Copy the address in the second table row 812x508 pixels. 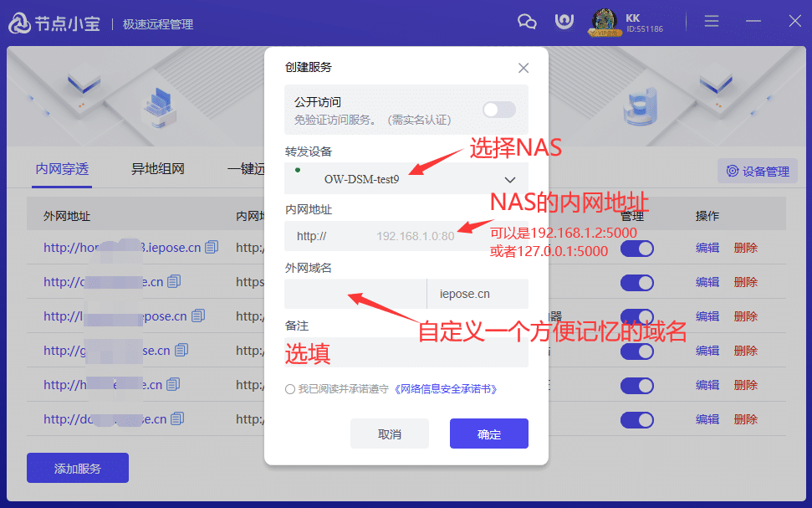(x=174, y=281)
